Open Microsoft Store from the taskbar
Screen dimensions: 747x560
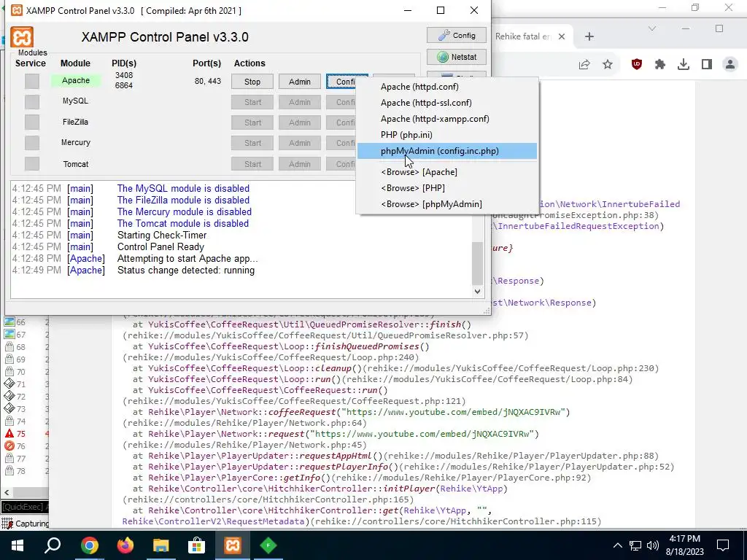[196, 545]
